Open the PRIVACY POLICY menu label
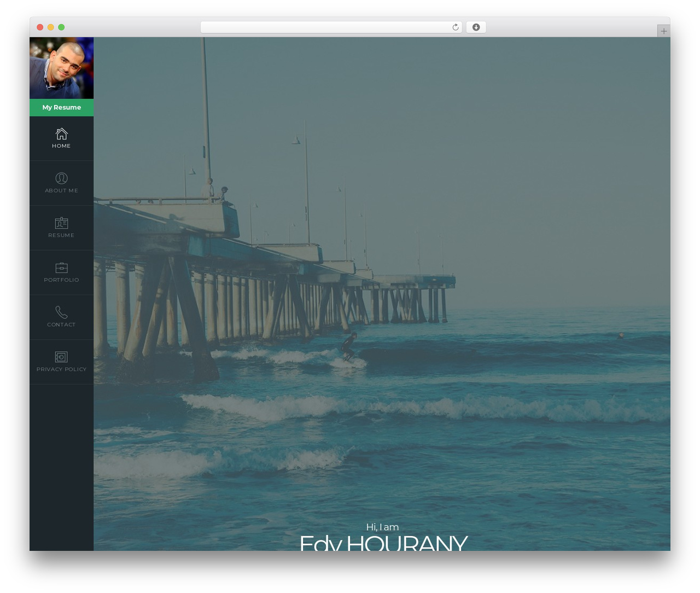 [61, 369]
